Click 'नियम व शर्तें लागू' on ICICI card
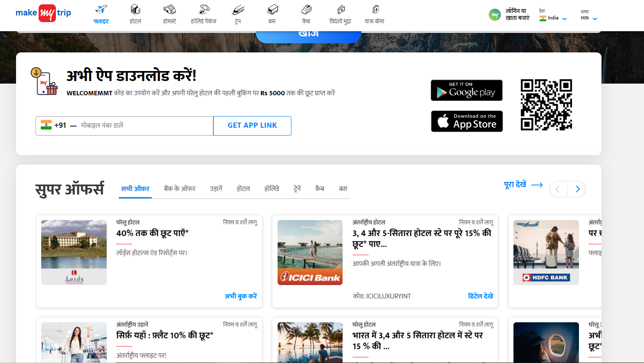Image resolution: width=644 pixels, height=363 pixels. [x=476, y=222]
